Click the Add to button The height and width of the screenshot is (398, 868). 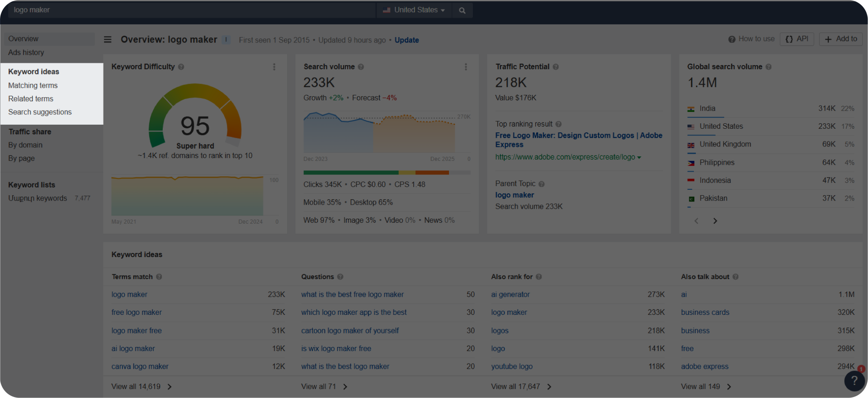tap(840, 39)
